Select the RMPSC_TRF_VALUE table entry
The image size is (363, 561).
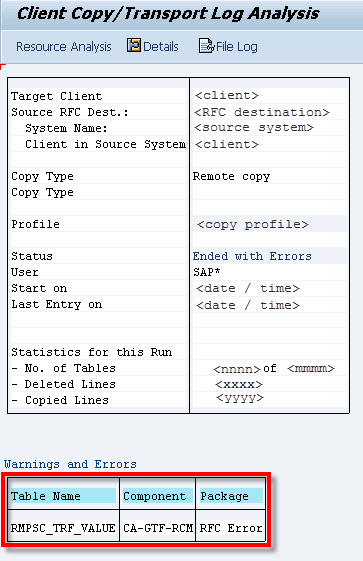point(63,528)
